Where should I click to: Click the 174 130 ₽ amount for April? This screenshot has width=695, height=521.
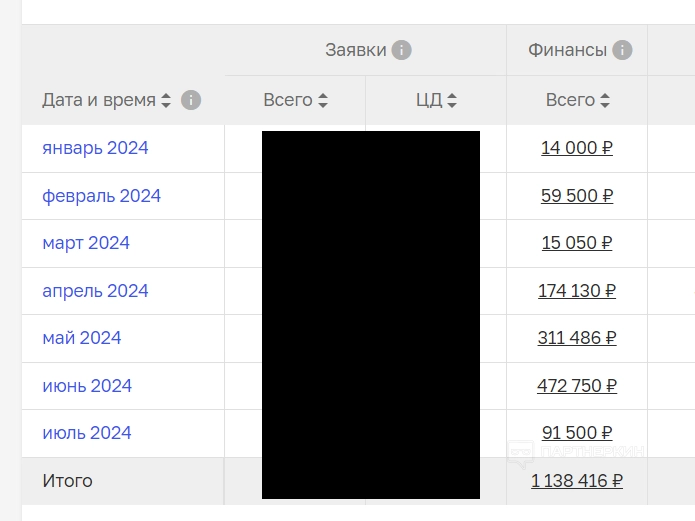click(x=577, y=291)
